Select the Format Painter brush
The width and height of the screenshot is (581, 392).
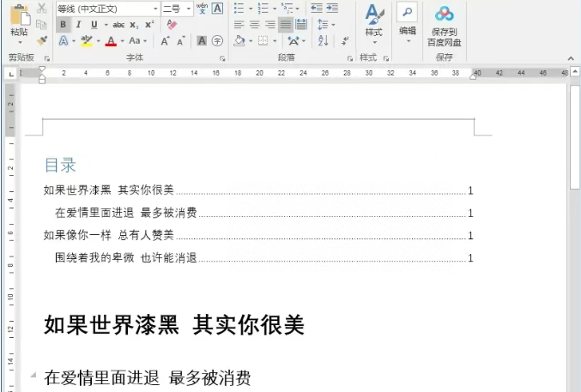(x=42, y=40)
